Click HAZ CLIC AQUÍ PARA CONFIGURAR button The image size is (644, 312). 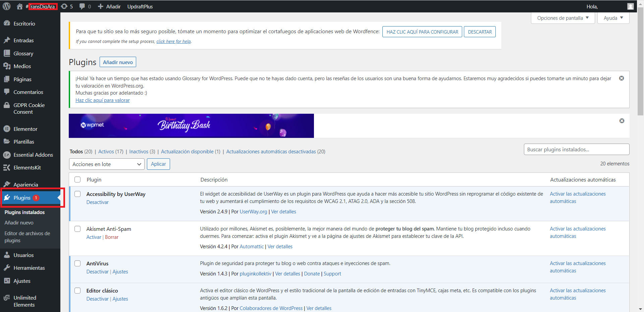tap(422, 32)
